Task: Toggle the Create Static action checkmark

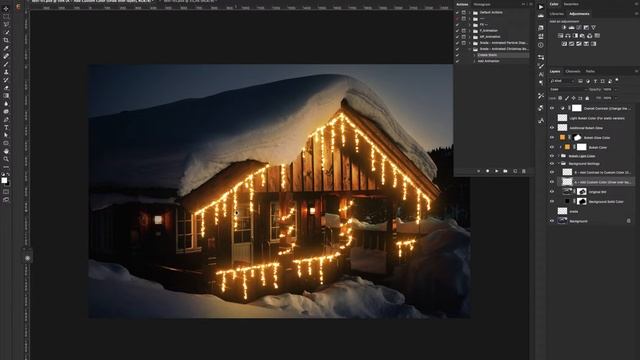Action: pyautogui.click(x=458, y=55)
